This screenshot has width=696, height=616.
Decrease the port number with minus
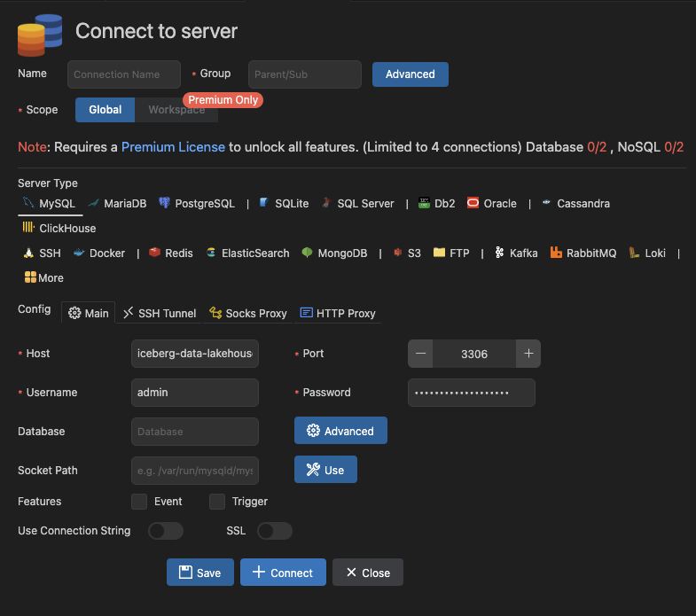[x=421, y=354]
